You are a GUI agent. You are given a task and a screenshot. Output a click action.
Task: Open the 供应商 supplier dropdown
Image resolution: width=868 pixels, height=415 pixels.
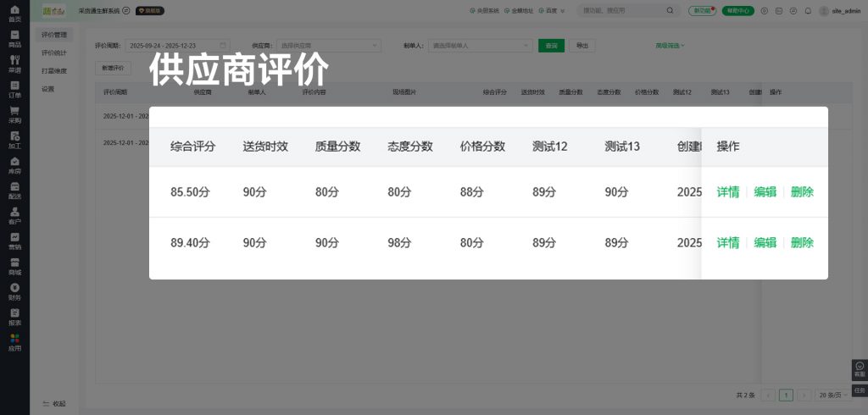point(326,45)
